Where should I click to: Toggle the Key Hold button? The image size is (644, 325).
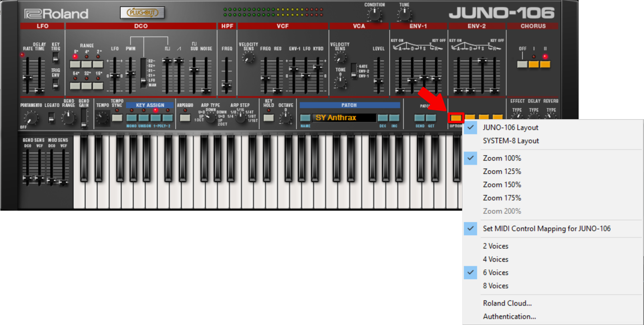tap(269, 118)
